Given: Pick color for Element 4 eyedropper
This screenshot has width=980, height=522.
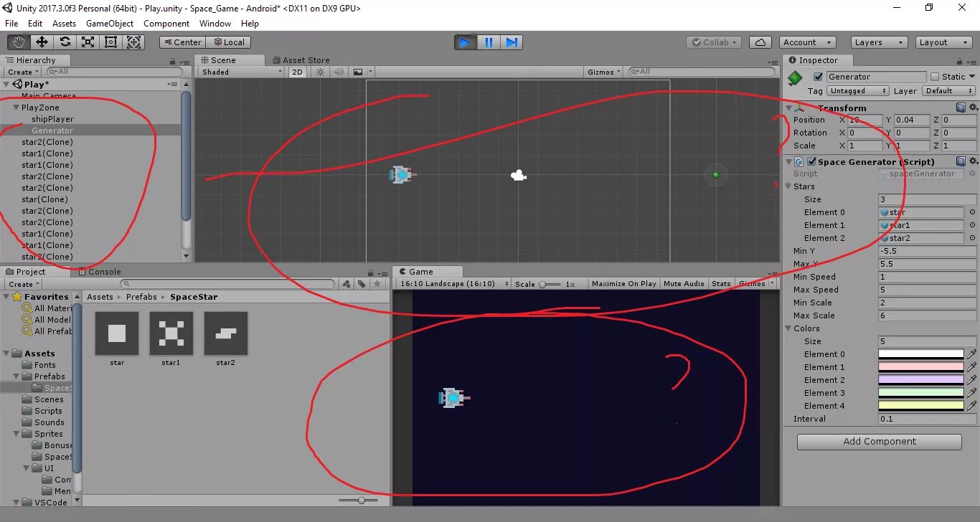Looking at the screenshot, I should (971, 406).
